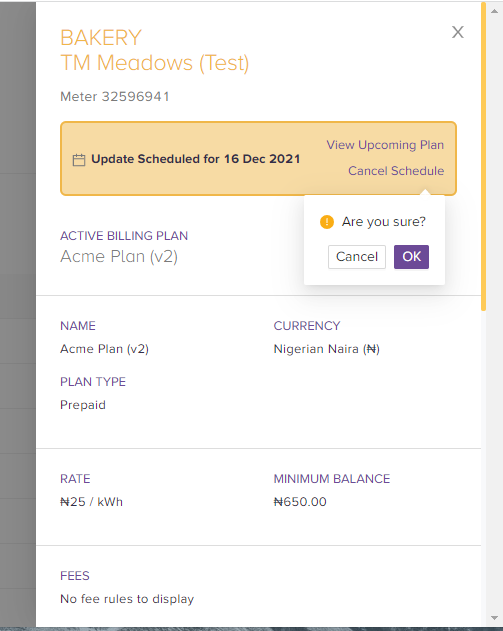Open the View Upcoming Plan link
Image resolution: width=503 pixels, height=631 pixels.
pos(385,145)
